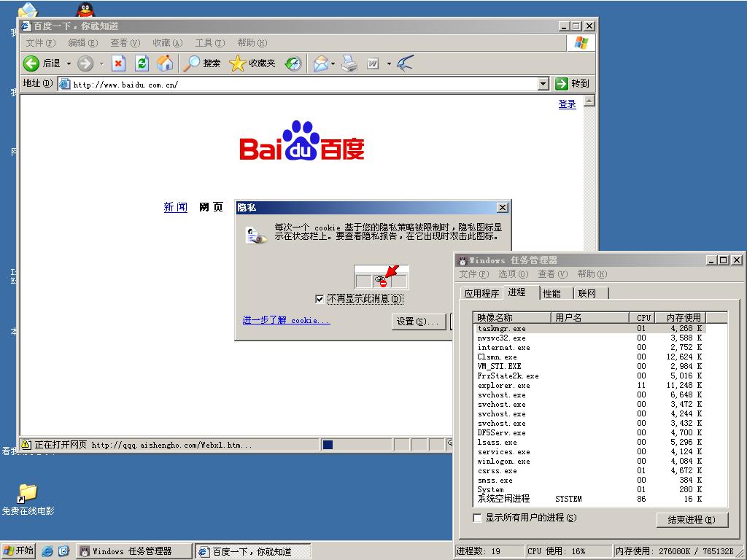
Task: Sort processes by 映像名称 column header
Action: click(x=512, y=318)
